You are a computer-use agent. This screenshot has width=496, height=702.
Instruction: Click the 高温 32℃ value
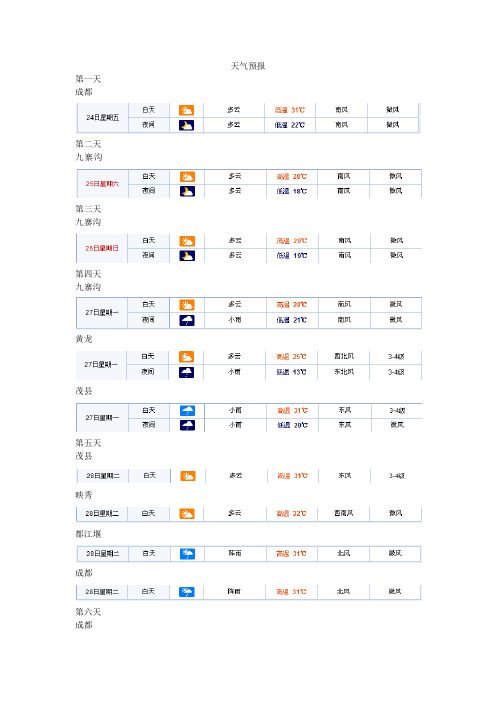(x=291, y=514)
